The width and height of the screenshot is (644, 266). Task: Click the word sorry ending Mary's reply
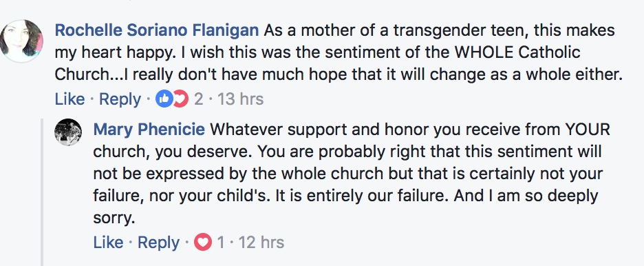tap(114, 218)
